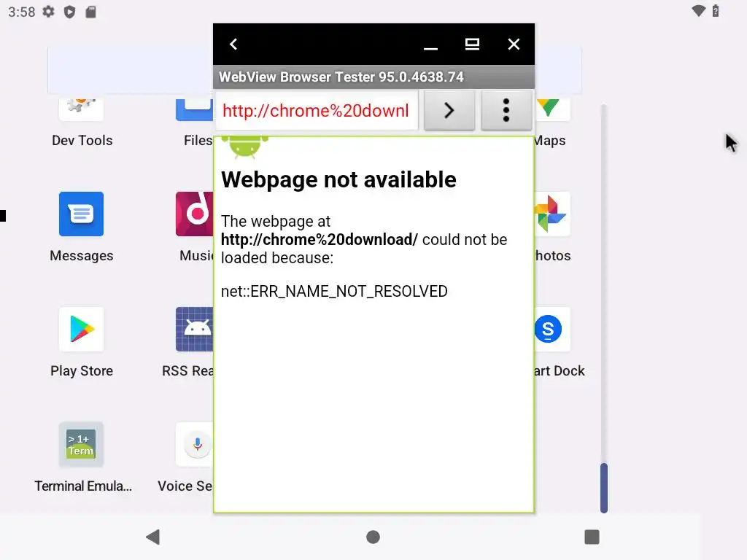Image resolution: width=747 pixels, height=560 pixels.
Task: Tap the Android home circle button
Action: click(373, 537)
